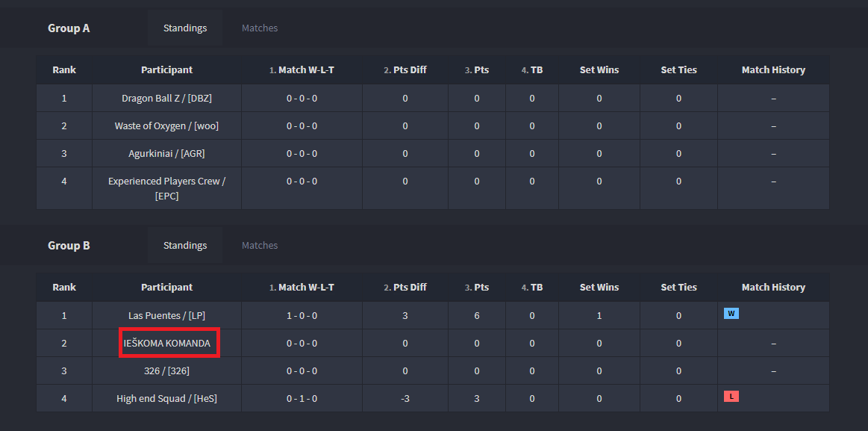The width and height of the screenshot is (868, 431).
Task: Click the blue W match history badge
Action: coord(731,314)
